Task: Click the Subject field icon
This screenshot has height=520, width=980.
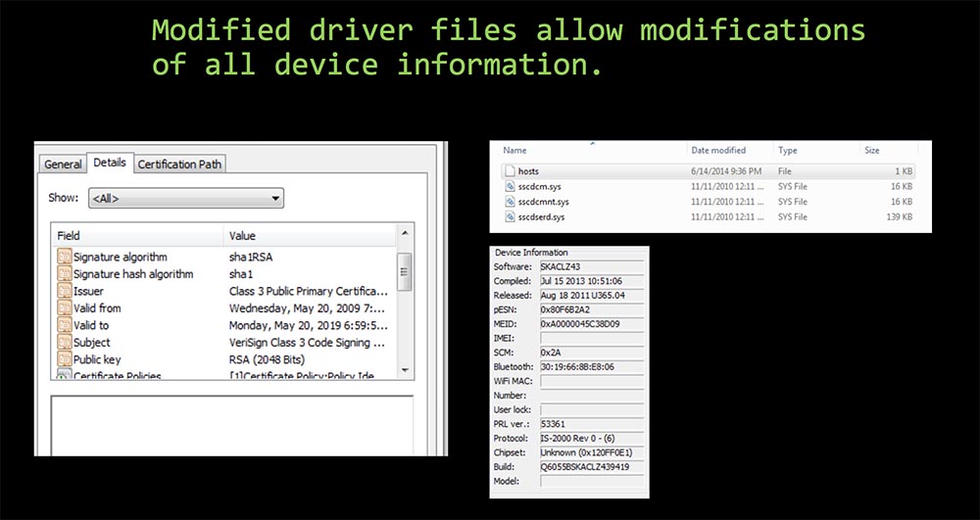Action: [x=65, y=342]
